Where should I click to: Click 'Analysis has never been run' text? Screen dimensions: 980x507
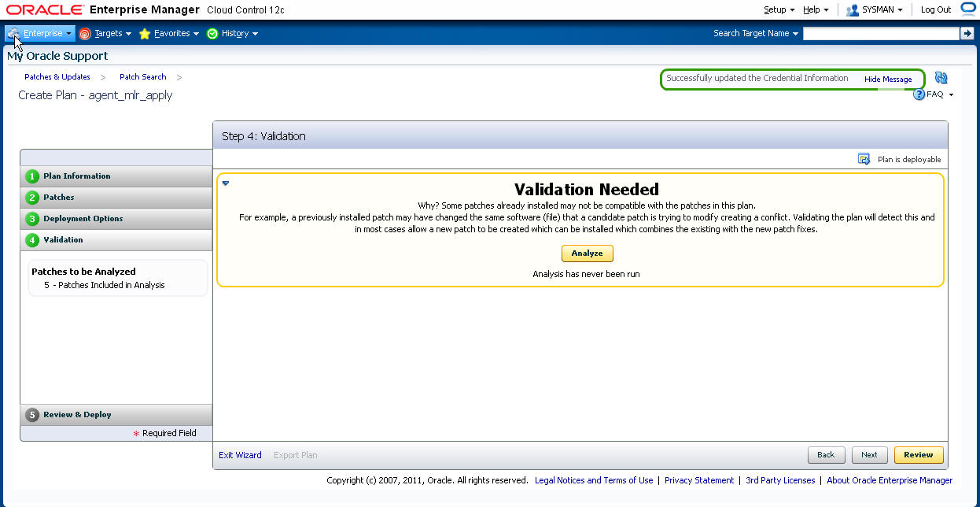587,275
